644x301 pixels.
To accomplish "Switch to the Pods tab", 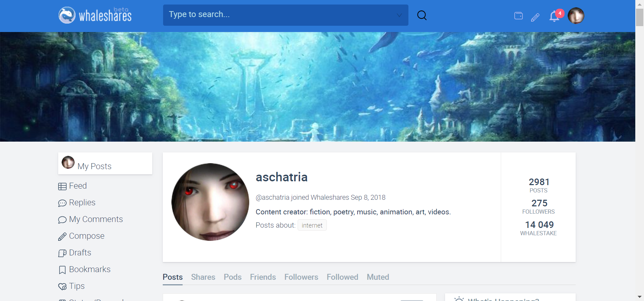I will (232, 277).
